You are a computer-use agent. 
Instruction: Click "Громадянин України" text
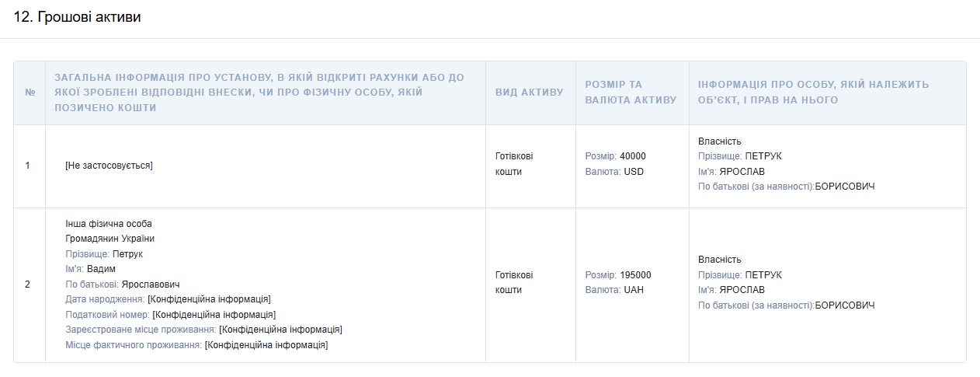click(110, 239)
